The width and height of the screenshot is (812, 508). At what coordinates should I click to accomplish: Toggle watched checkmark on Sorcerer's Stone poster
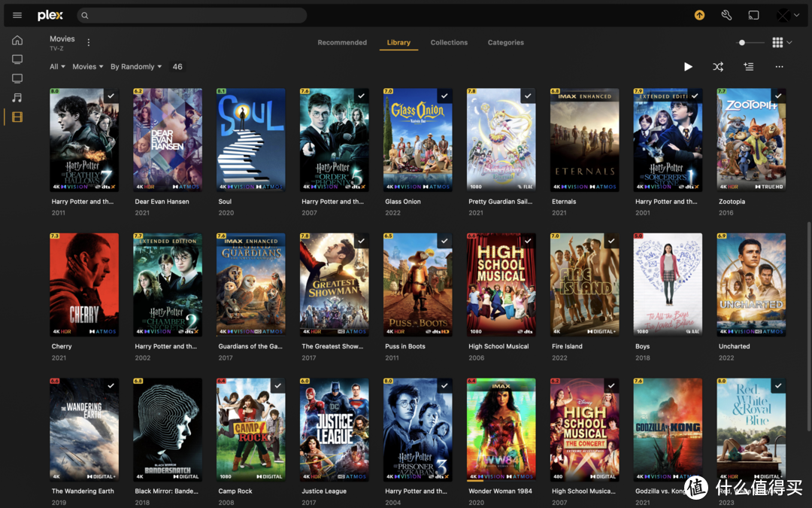tap(695, 96)
